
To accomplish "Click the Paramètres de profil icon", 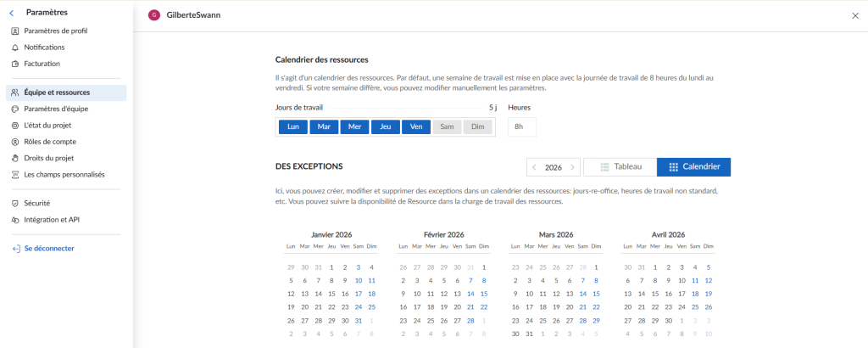I will coord(15,31).
